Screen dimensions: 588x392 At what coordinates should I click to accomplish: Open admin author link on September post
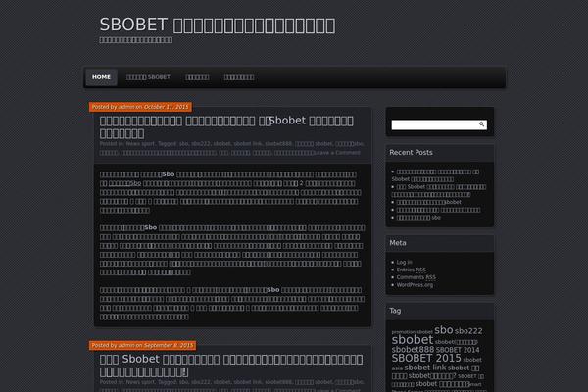pyautogui.click(x=126, y=346)
